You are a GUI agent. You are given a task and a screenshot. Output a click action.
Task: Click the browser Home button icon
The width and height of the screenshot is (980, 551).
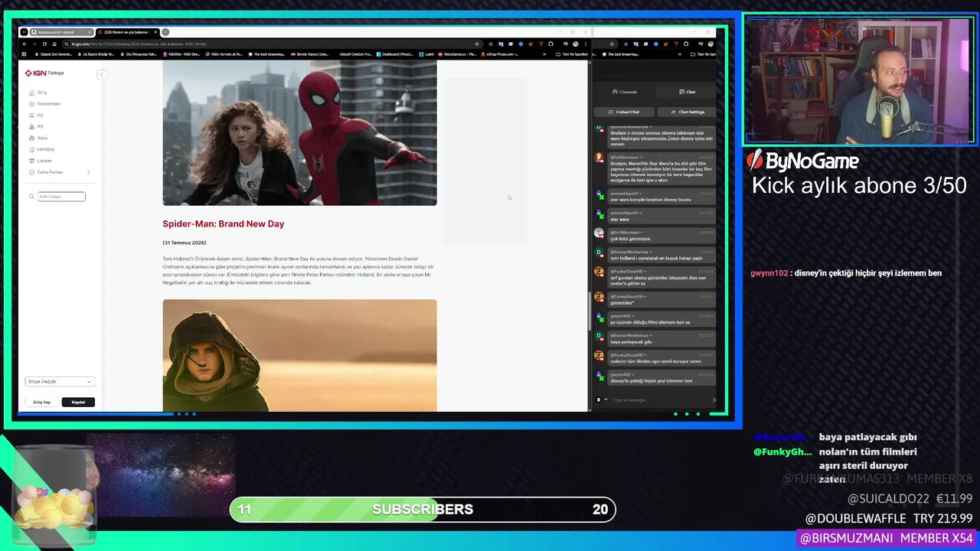pos(54,44)
